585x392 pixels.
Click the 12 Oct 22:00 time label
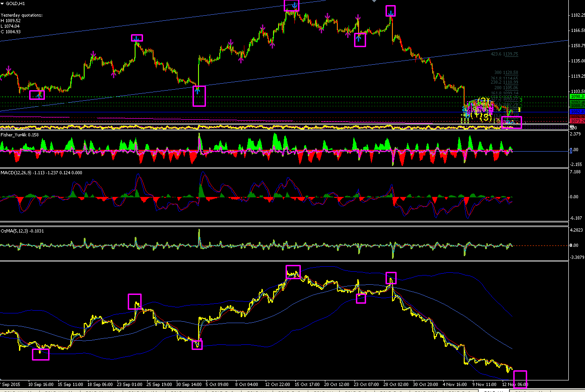(278, 384)
